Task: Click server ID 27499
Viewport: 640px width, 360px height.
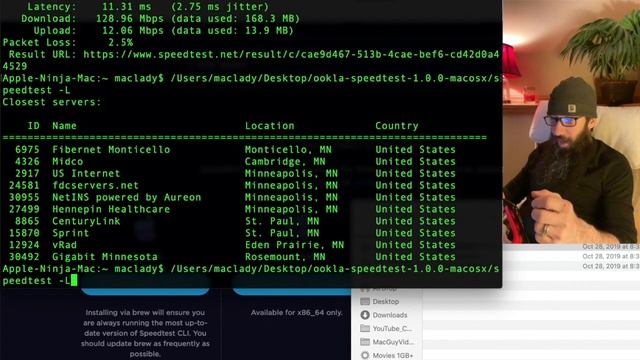Action: click(24, 209)
